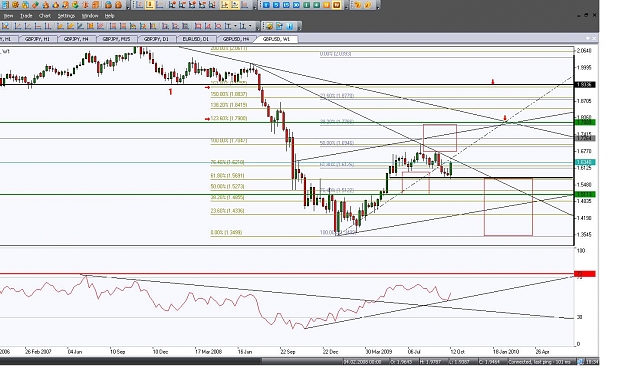The height and width of the screenshot is (377, 625).
Task: Open the dropdown arrow of first indicator tool
Action: 236,26
